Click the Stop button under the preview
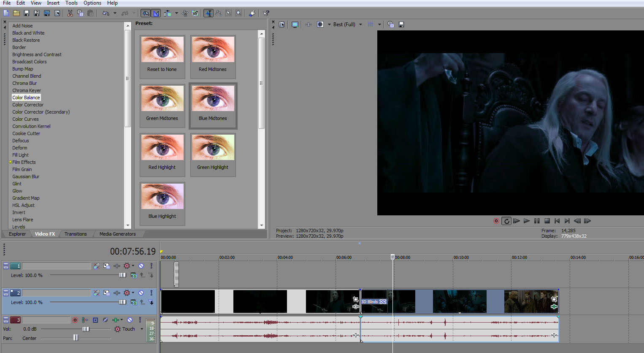Screen dimensions: 644x353 point(547,221)
